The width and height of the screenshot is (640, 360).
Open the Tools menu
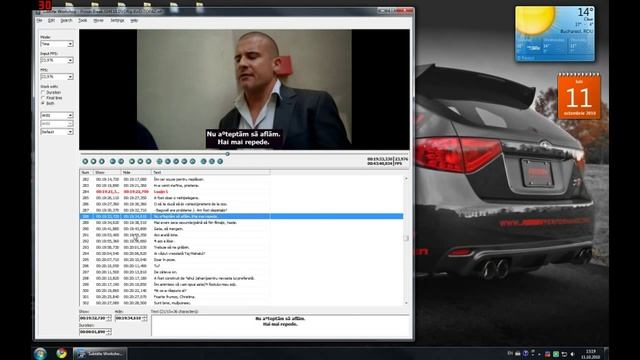tap(83, 20)
